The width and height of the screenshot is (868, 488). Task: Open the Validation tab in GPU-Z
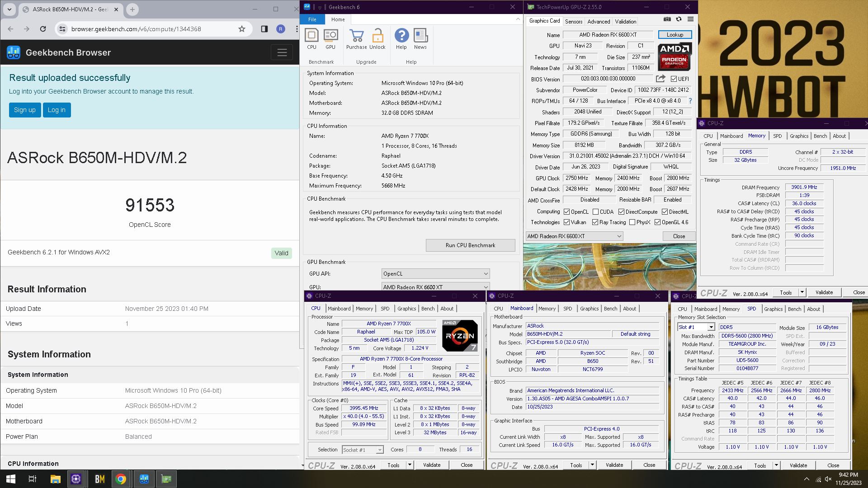coord(626,21)
